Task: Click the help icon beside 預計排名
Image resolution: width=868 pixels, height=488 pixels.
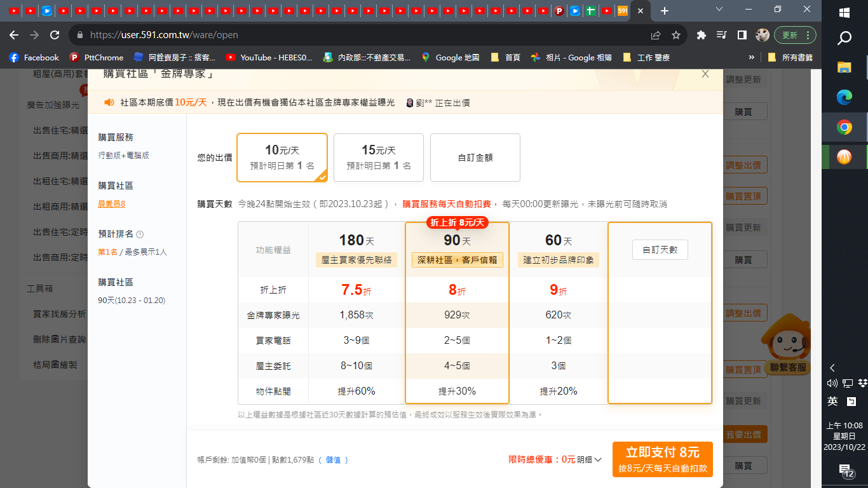Action: click(140, 234)
